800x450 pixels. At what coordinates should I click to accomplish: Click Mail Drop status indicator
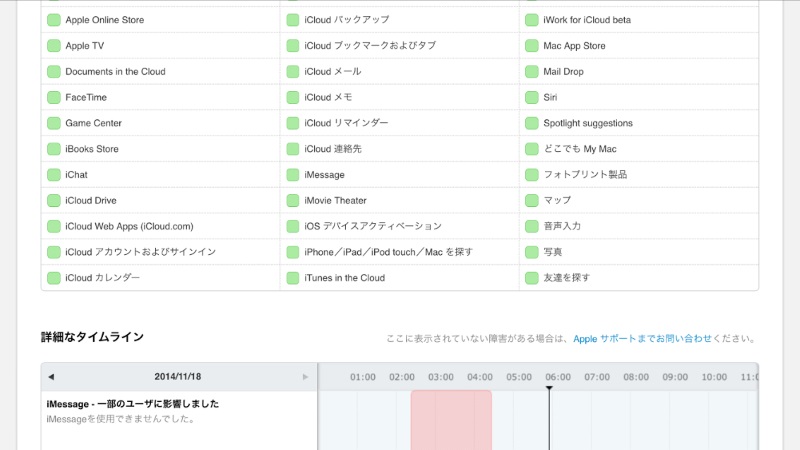tap(532, 71)
